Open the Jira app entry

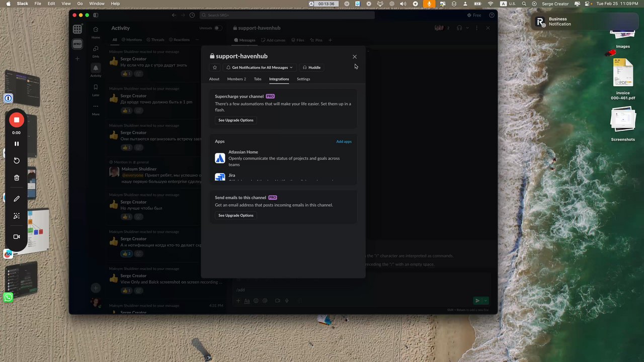283,177
